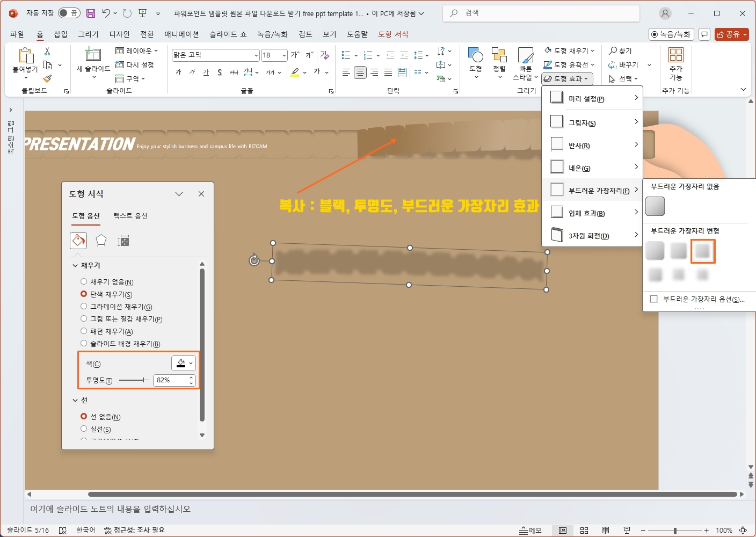This screenshot has width=756, height=537.
Task: Click the 녹음/녹화 button at top right
Action: [x=672, y=34]
